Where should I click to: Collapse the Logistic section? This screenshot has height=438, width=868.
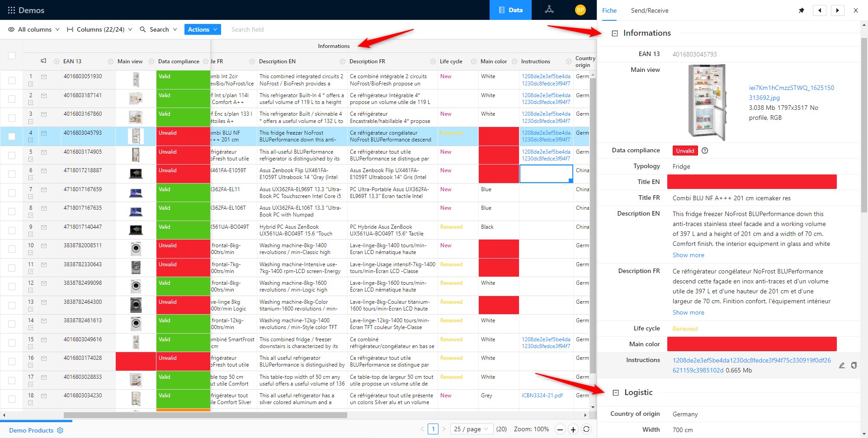[x=615, y=393]
